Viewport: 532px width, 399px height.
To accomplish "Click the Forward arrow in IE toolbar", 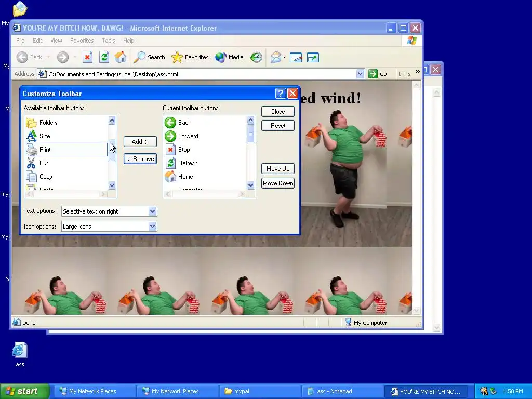I will [63, 57].
